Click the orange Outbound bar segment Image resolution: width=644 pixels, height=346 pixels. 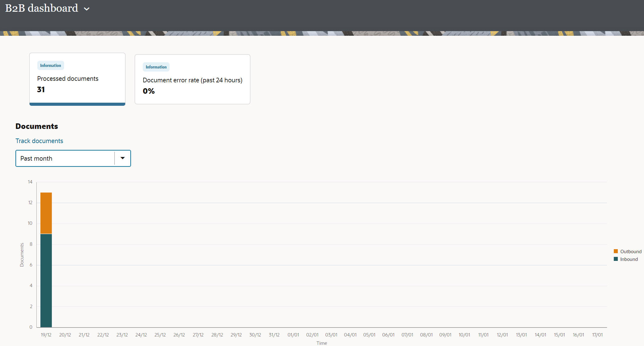pos(46,213)
